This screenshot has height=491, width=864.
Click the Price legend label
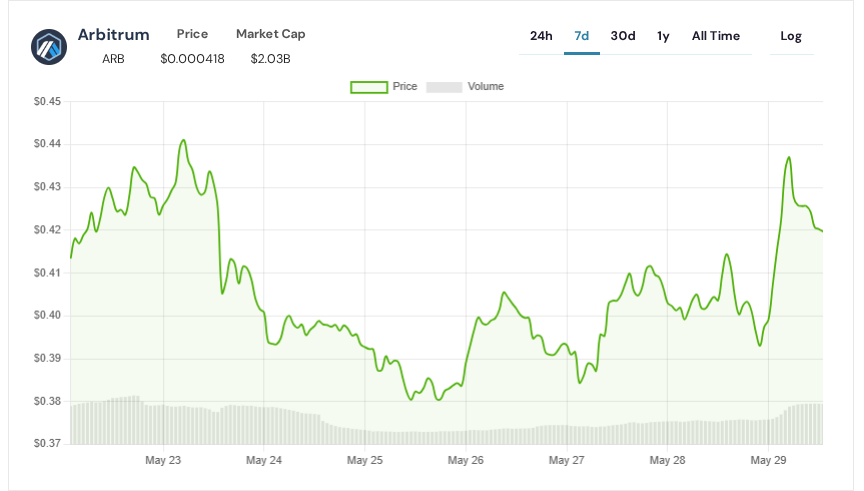pyautogui.click(x=404, y=87)
